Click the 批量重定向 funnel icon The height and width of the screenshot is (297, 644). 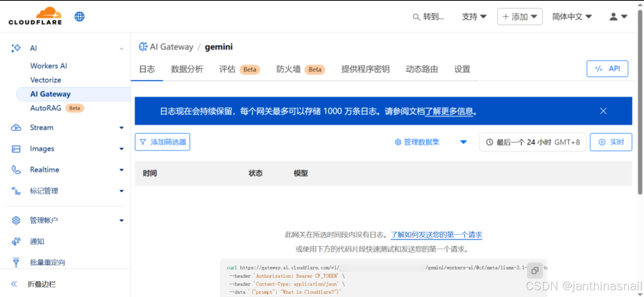tap(16, 262)
